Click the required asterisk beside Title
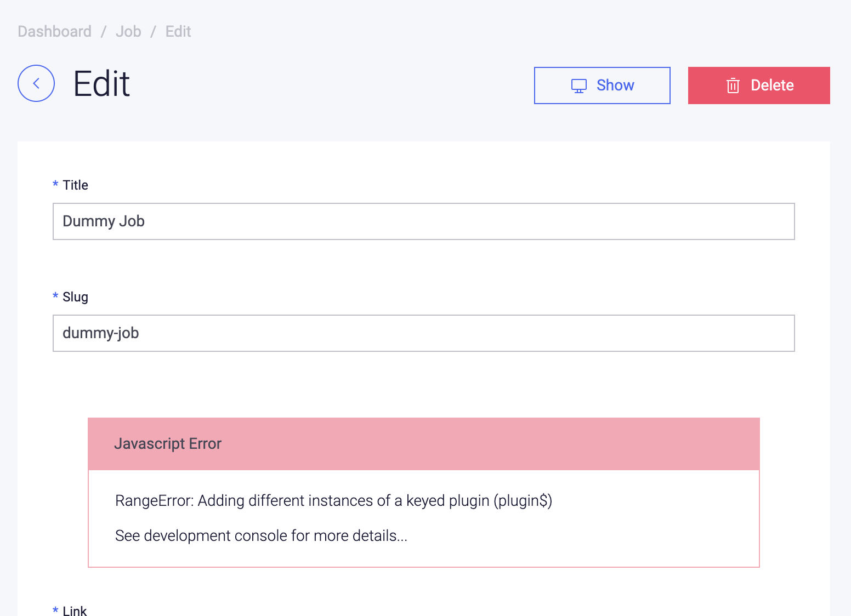This screenshot has width=851, height=616. (55, 185)
